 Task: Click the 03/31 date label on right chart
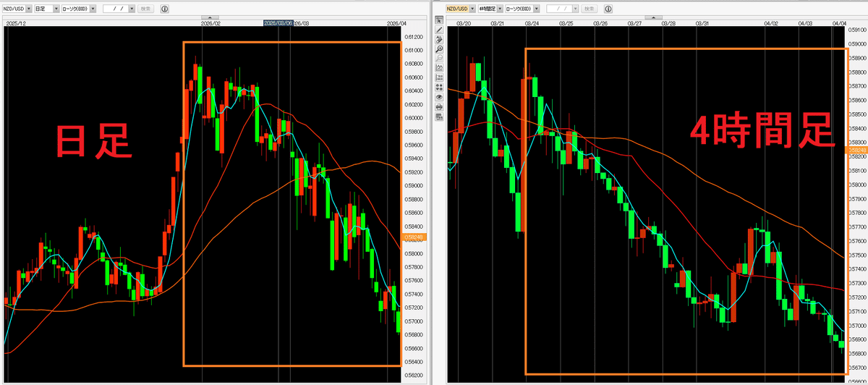[x=703, y=23]
